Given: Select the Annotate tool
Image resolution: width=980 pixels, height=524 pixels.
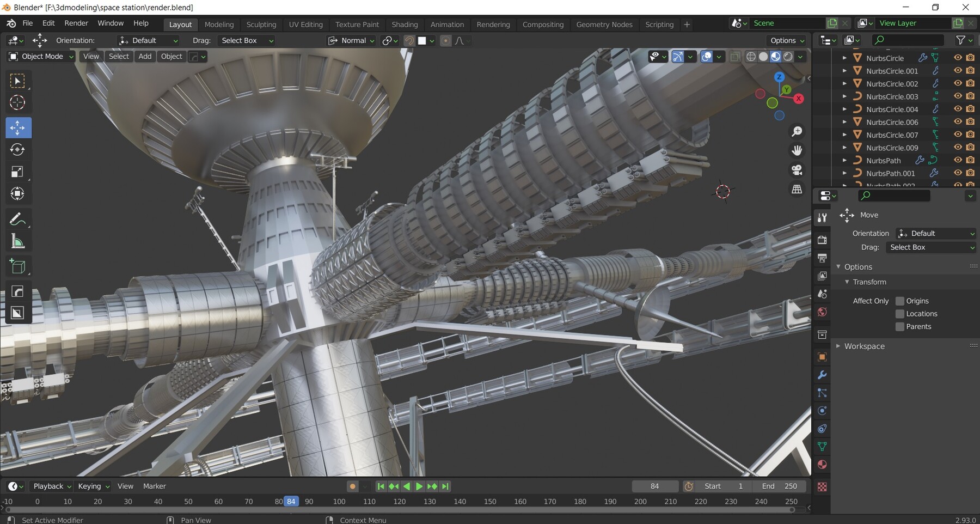Looking at the screenshot, I should 18,220.
